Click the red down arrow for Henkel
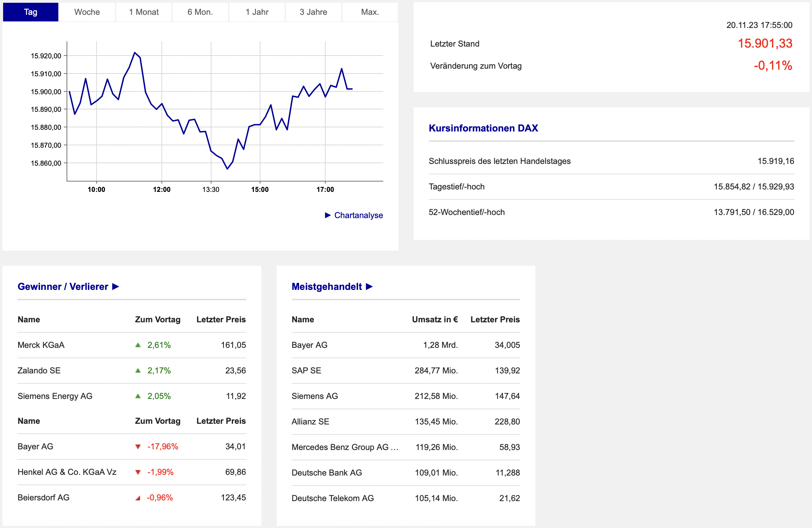 click(x=138, y=472)
